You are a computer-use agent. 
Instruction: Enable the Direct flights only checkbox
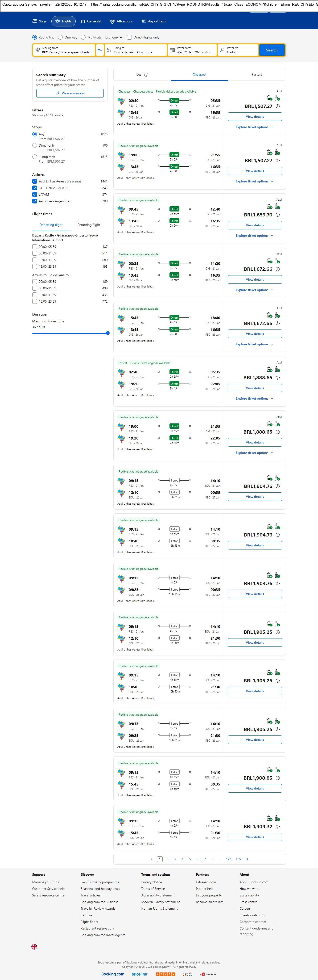(x=130, y=37)
